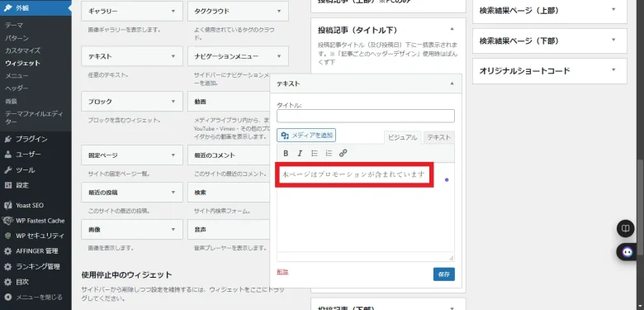Screen dimensions: 644x310
Task: Click the insert link icon
Action: click(343, 154)
